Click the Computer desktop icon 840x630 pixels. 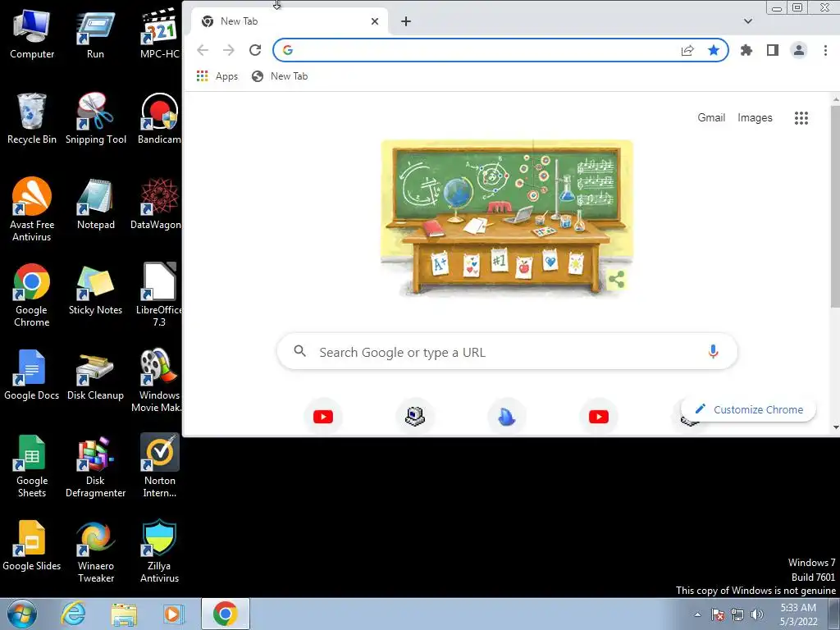[x=32, y=34]
